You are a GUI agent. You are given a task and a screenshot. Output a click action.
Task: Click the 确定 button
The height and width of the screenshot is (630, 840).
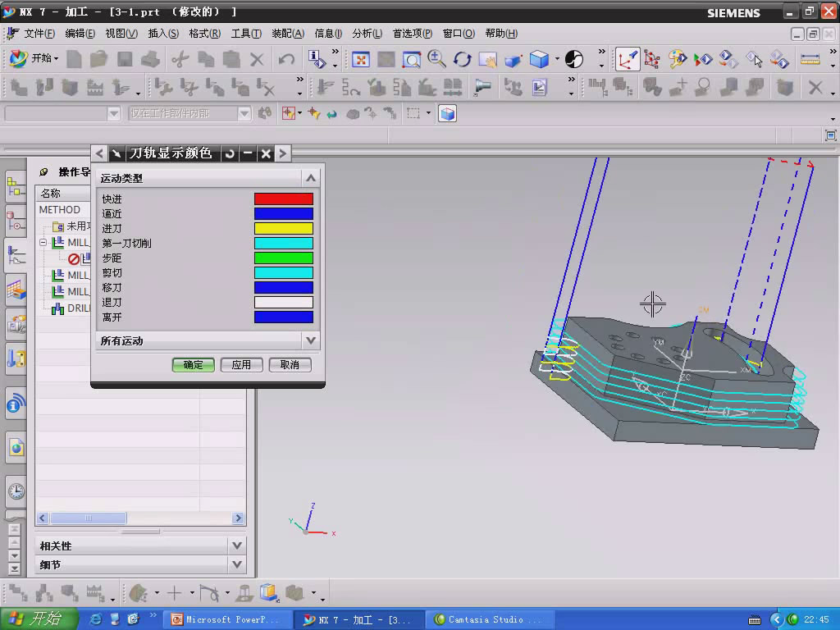pos(194,365)
